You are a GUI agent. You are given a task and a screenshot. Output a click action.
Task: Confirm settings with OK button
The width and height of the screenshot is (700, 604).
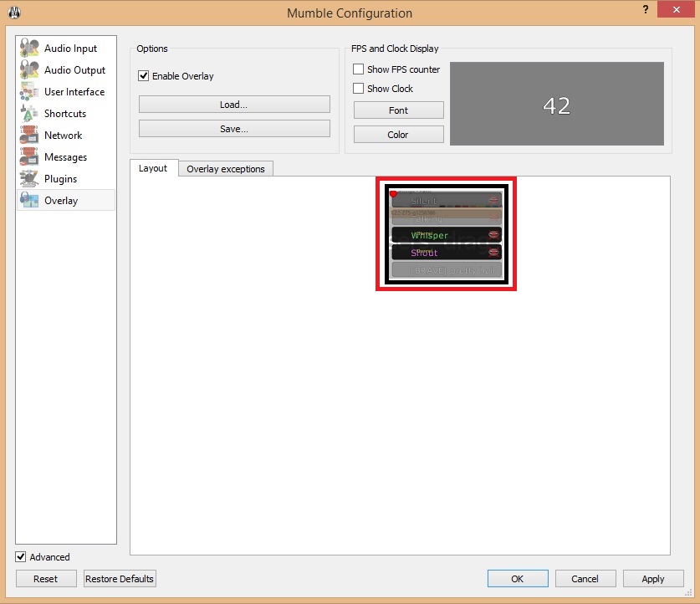[518, 579]
